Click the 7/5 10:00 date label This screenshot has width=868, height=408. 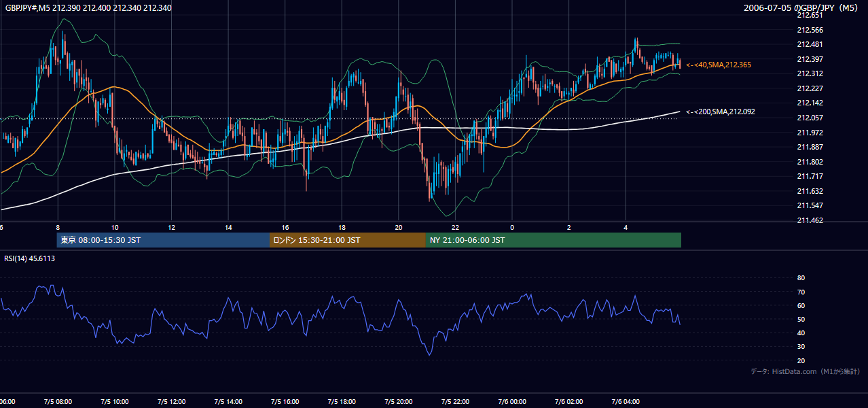115,402
